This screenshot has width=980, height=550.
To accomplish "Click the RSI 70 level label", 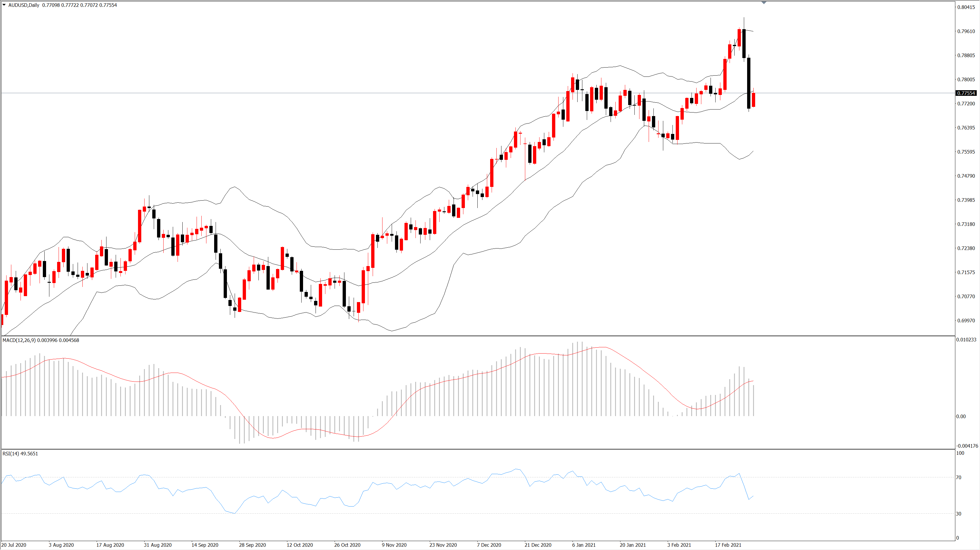I will coord(959,477).
